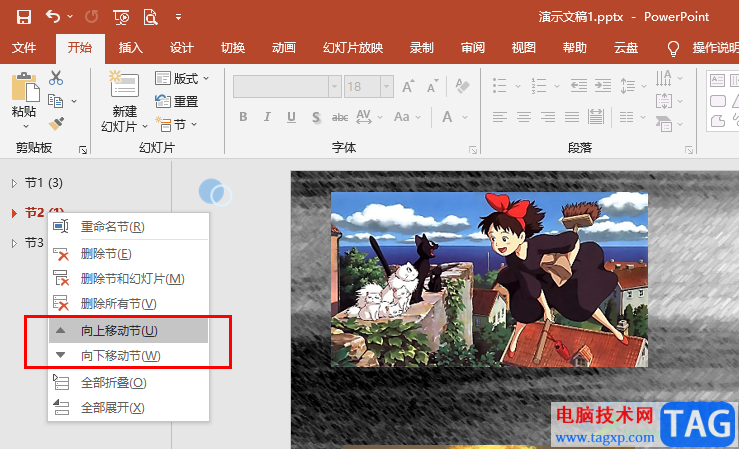Open the 帮助 ribbon tab
739x449 pixels.
(x=575, y=48)
